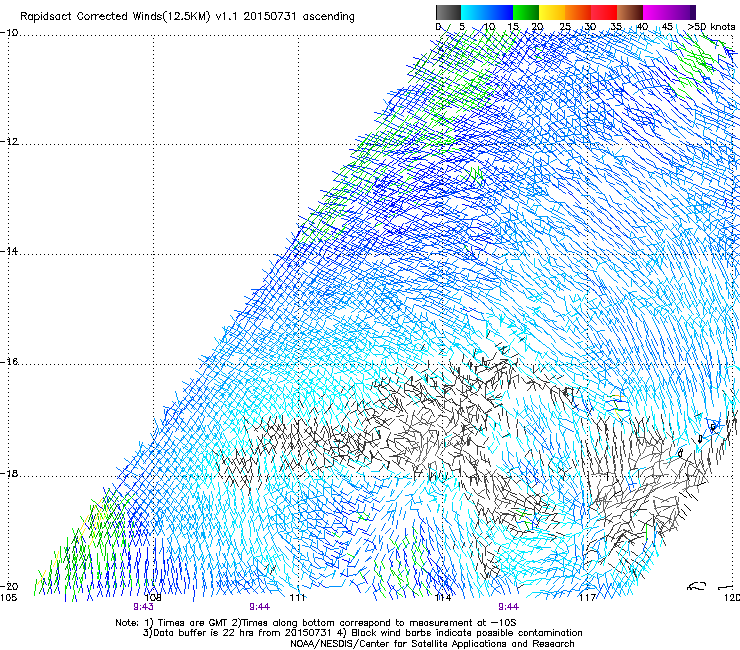Click the gray 0-5 knots color swatch
This screenshot has height=650, width=740.
pos(448,12)
